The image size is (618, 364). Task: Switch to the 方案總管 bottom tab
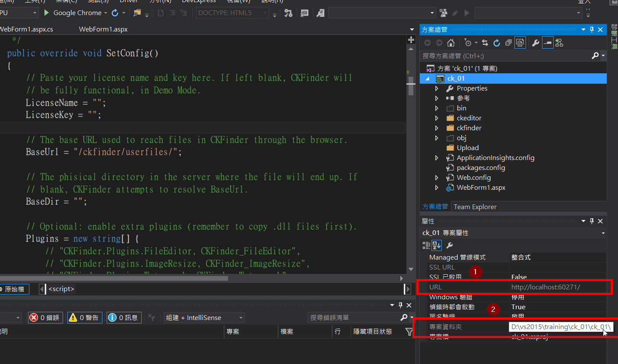coord(435,207)
